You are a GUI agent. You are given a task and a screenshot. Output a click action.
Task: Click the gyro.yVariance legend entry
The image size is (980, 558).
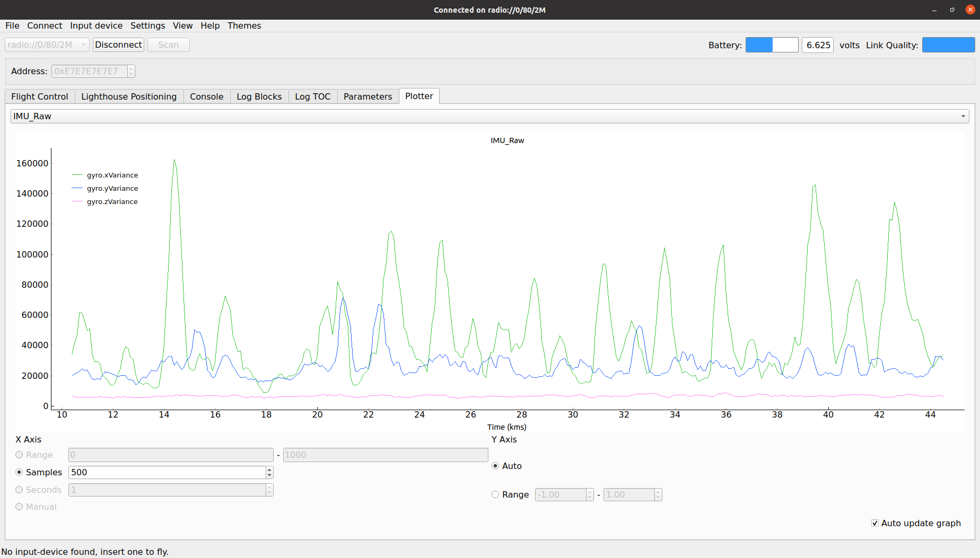tap(112, 188)
